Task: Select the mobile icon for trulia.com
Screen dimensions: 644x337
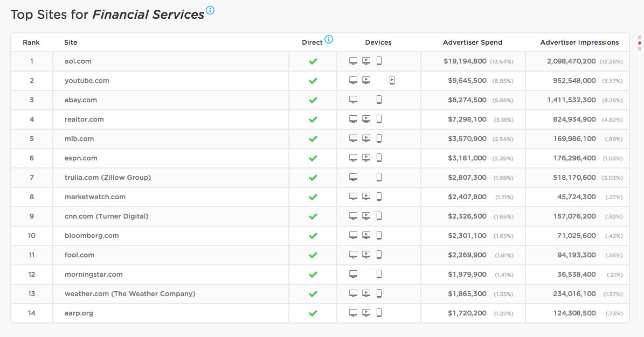Action: 379,177
